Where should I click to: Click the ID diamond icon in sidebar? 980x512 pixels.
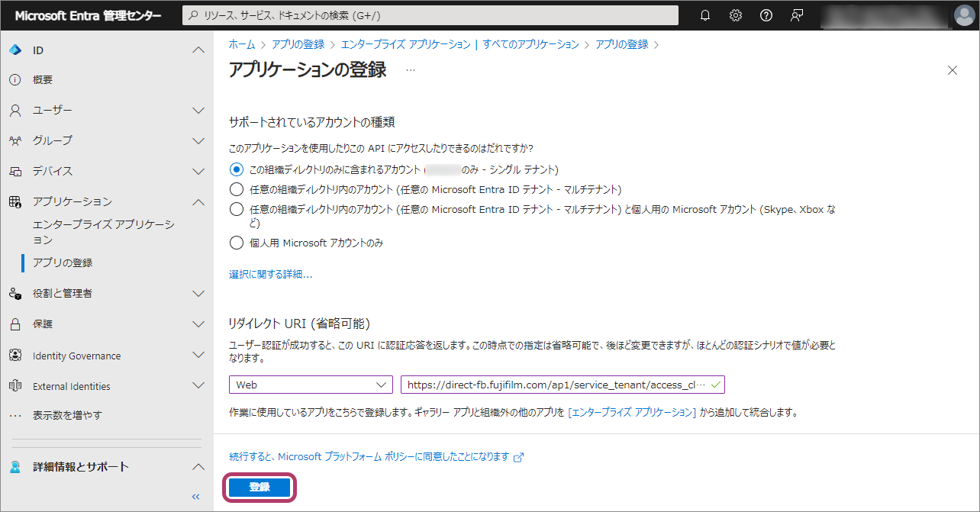coord(15,50)
